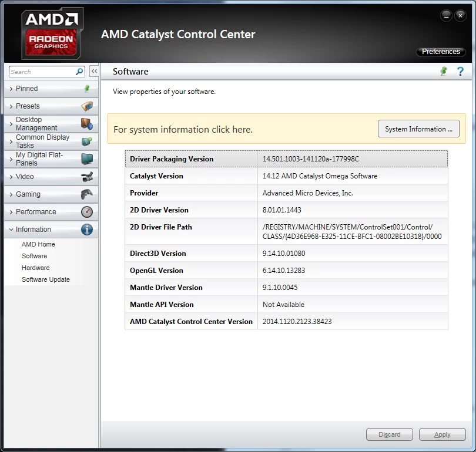The image size is (476, 452).
Task: Click the Gaming controller icon
Action: click(87, 194)
